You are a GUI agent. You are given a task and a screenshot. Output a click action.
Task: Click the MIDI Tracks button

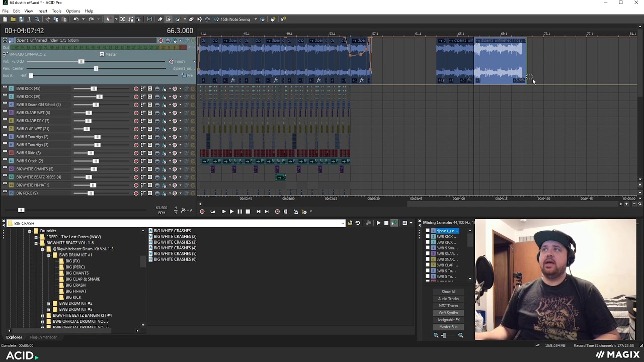[448, 306]
